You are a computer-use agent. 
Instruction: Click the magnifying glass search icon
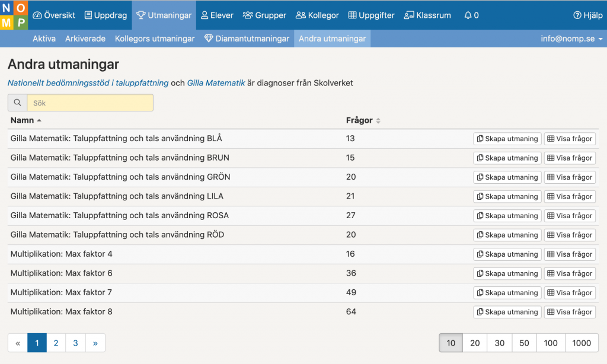(17, 103)
